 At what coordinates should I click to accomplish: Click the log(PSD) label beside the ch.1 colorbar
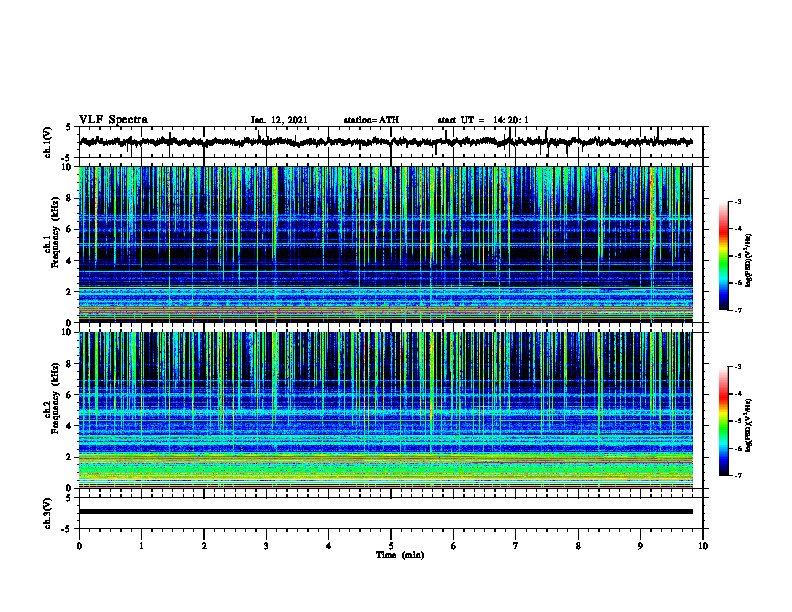[749, 260]
